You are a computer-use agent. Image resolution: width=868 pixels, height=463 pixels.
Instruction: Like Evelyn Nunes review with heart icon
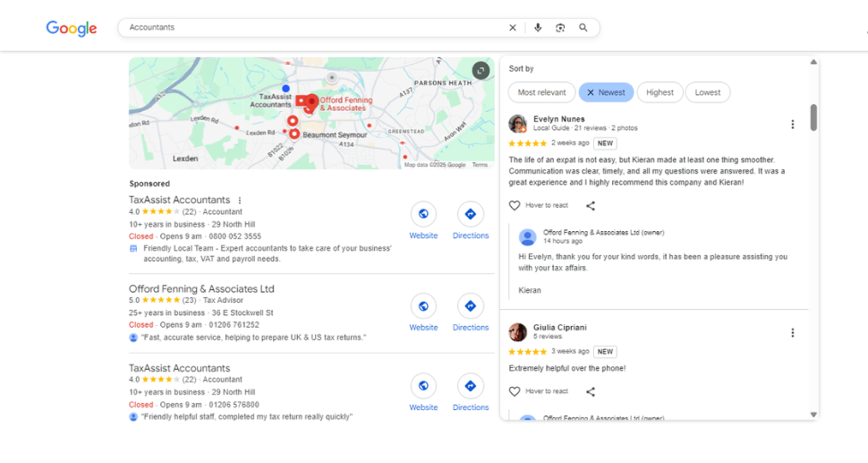[515, 205]
